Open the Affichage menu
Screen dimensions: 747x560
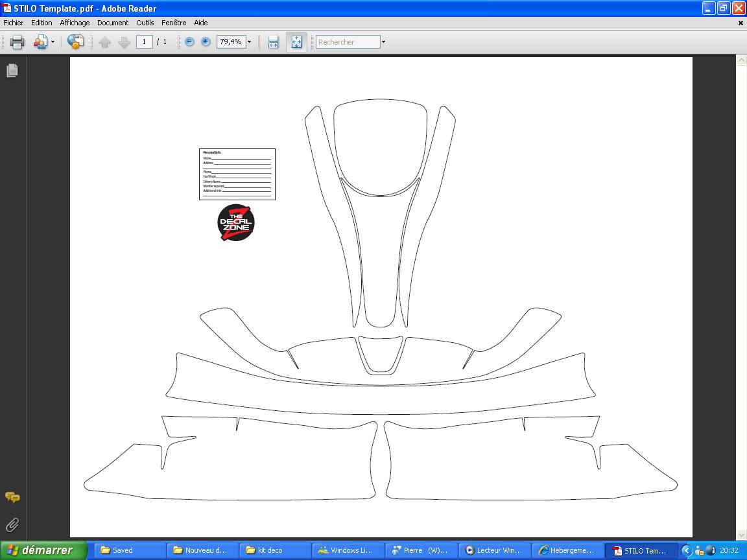coord(75,23)
